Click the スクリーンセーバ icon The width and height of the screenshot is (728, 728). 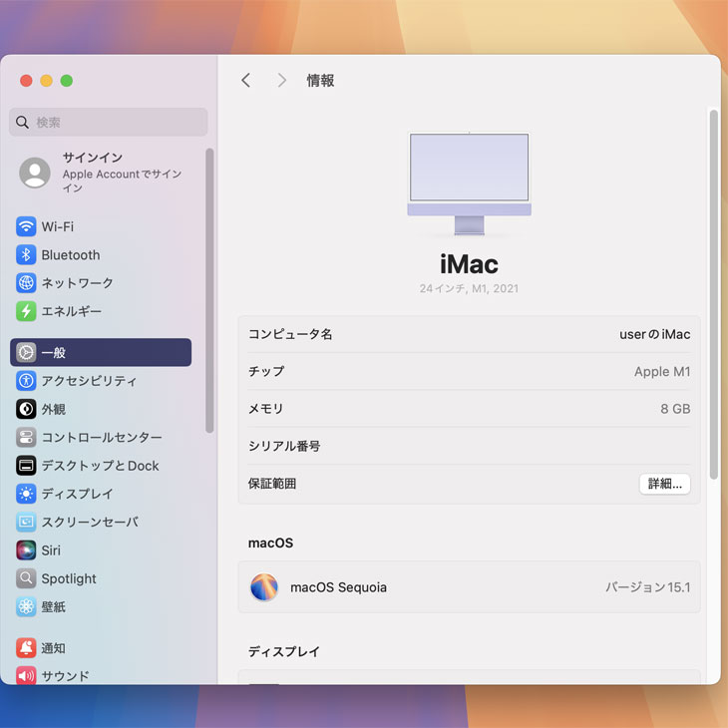tap(26, 522)
